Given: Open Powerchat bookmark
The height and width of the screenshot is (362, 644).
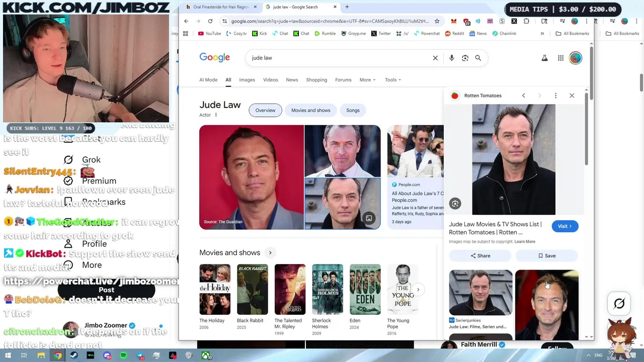Looking at the screenshot, I should coord(427,34).
